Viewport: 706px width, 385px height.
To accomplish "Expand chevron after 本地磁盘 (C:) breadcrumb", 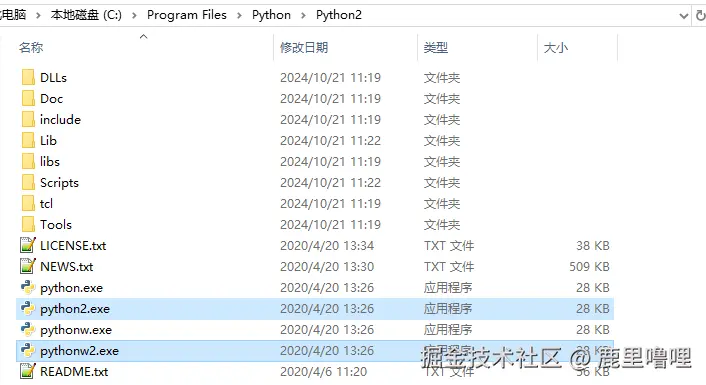I will click(x=134, y=16).
